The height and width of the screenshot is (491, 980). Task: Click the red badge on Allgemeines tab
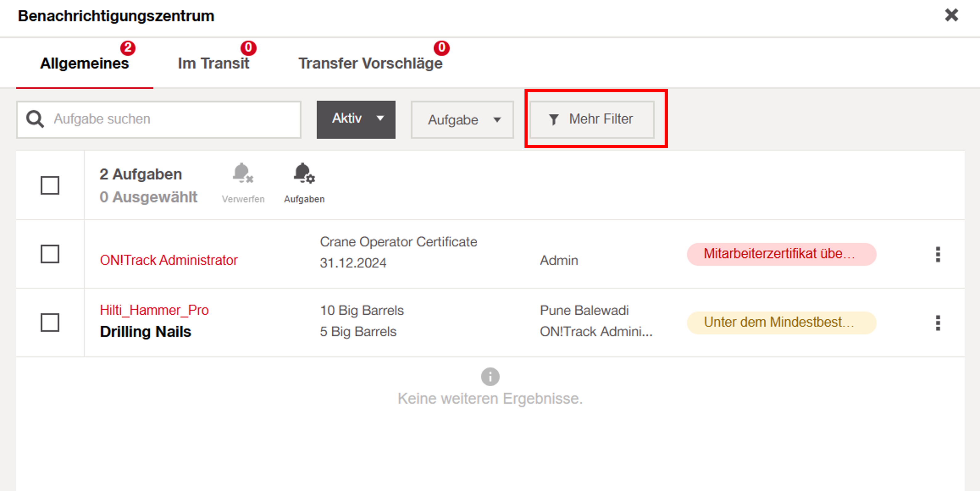(x=128, y=48)
